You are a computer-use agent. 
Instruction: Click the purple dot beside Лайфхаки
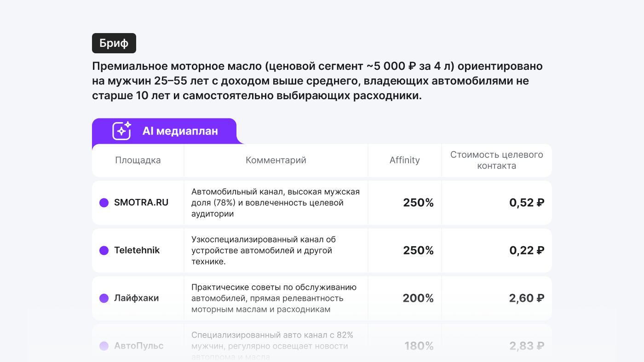[x=104, y=298]
